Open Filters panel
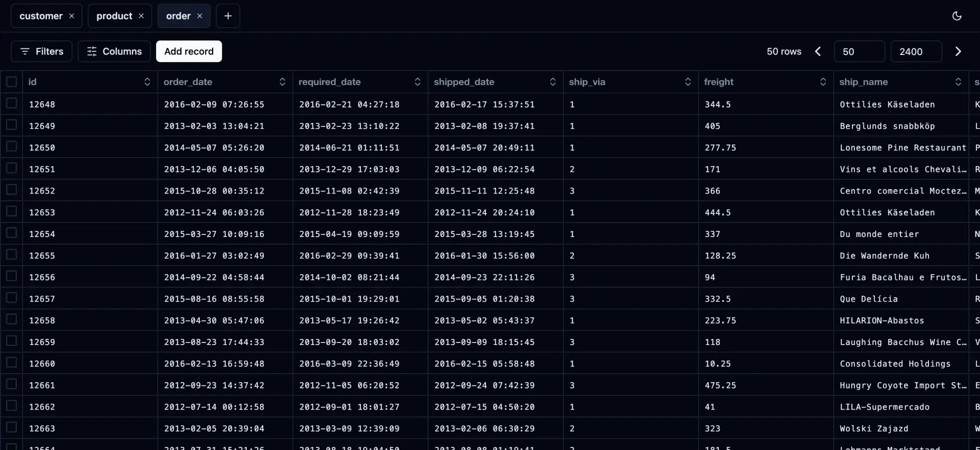 click(42, 51)
